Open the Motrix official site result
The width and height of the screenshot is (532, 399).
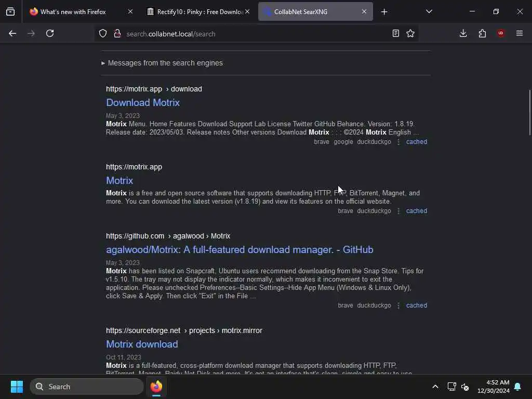(119, 180)
